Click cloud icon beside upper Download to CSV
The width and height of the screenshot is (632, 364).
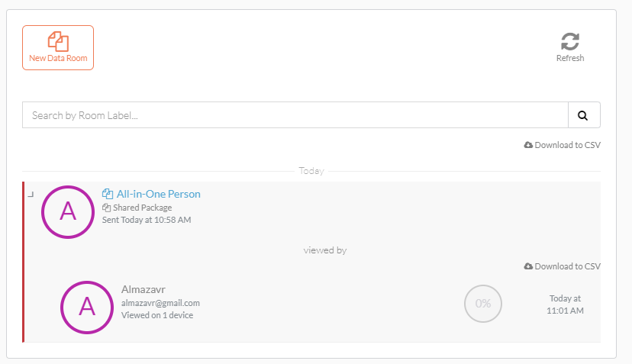(x=528, y=145)
